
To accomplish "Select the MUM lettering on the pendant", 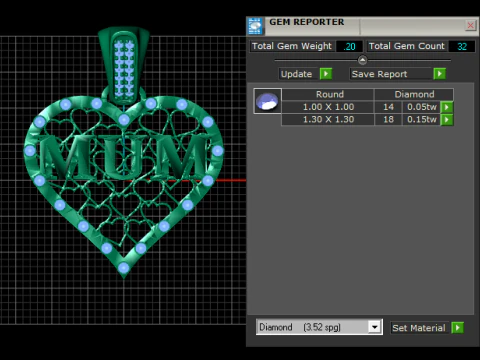I will 123,157.
